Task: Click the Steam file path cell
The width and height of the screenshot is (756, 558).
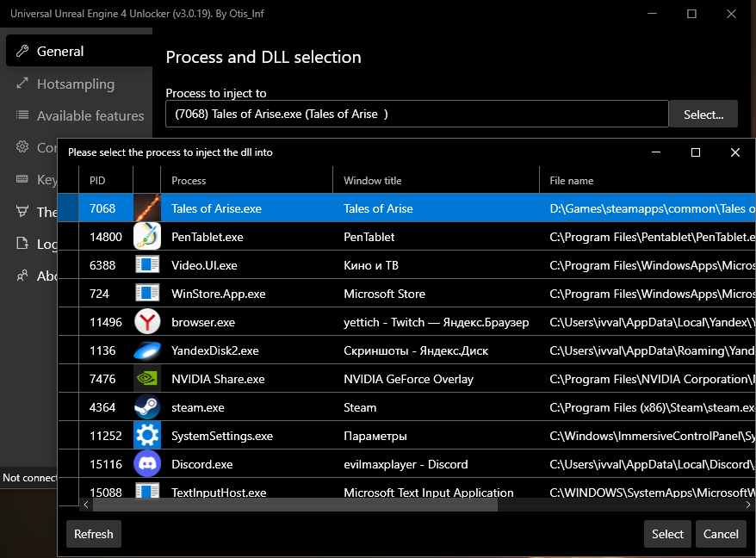Action: point(648,407)
